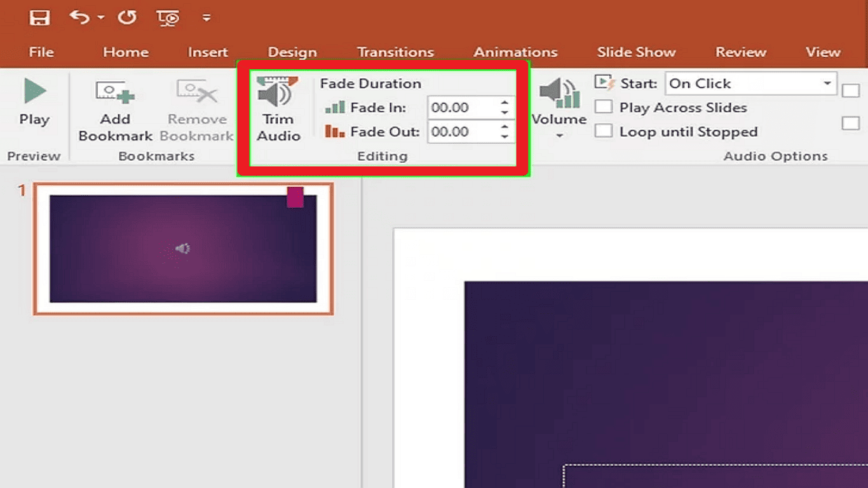Click the Fade Duration label
The height and width of the screenshot is (488, 868).
[370, 83]
